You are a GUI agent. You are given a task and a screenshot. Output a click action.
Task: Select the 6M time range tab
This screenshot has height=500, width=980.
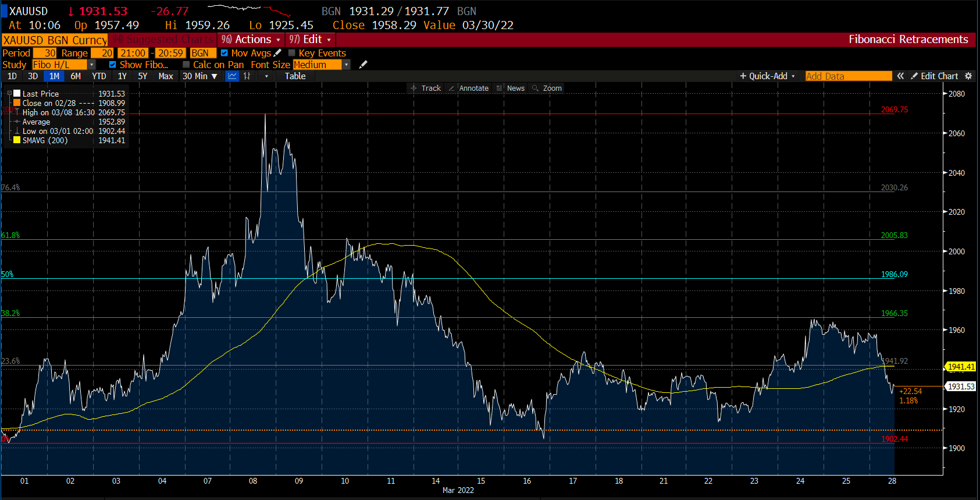[76, 76]
